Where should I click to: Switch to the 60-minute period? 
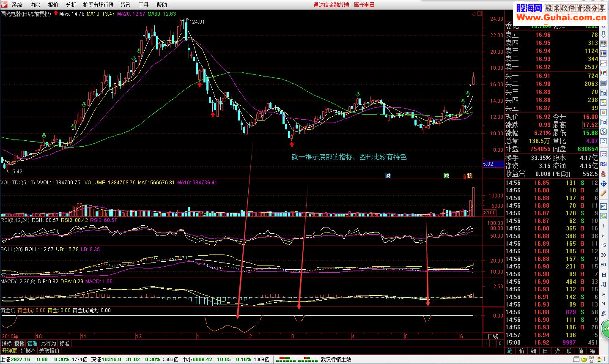click(604, 264)
